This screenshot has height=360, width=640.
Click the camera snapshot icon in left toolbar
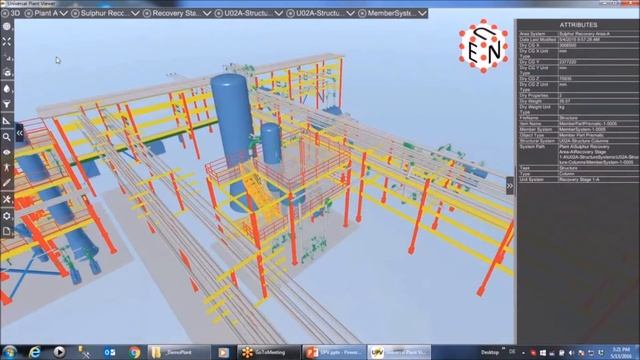7,73
